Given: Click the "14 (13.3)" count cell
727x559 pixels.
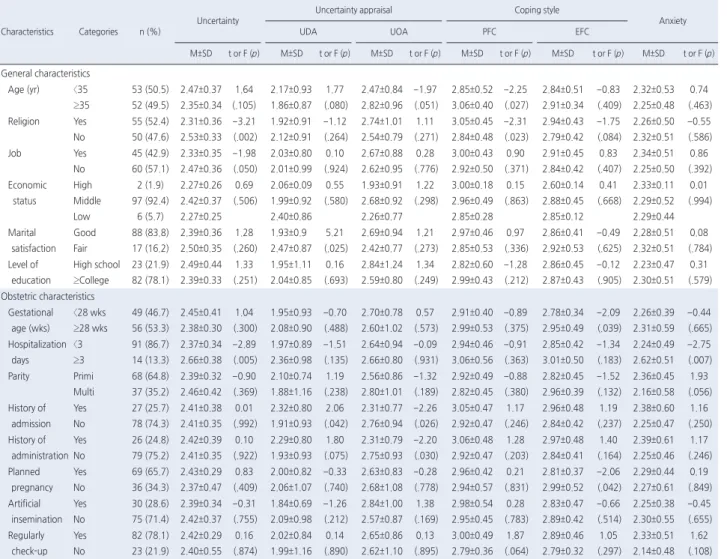Looking at the screenshot, I should click(x=150, y=360).
